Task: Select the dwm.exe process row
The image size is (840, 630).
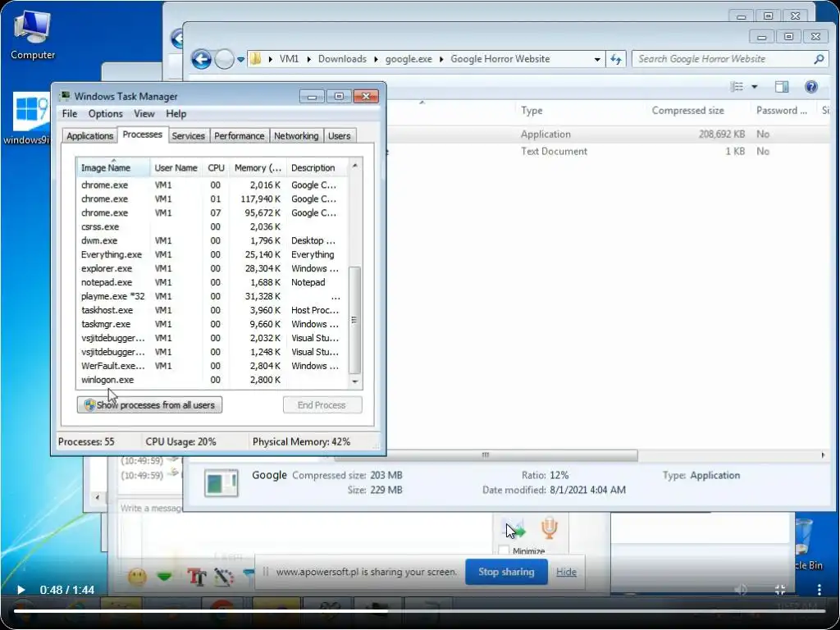Action: (x=212, y=240)
